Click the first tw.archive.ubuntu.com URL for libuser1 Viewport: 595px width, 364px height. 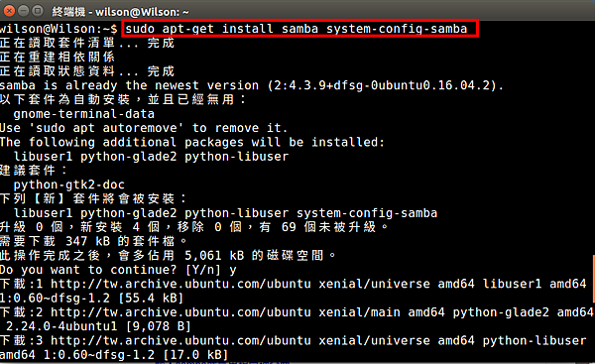pyautogui.click(x=180, y=284)
